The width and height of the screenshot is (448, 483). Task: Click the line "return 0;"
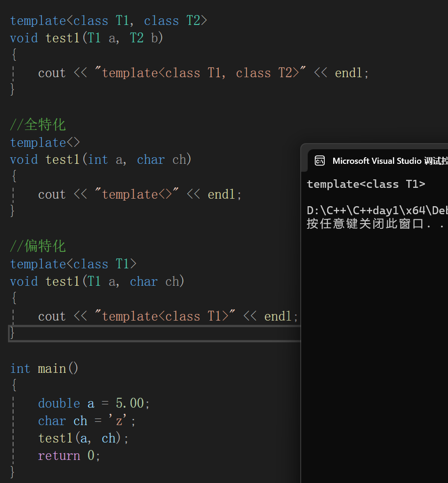[x=69, y=455]
